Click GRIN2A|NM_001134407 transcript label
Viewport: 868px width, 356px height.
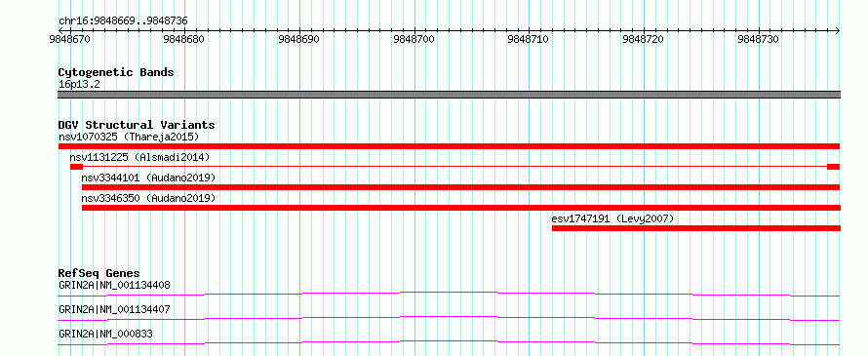click(114, 309)
